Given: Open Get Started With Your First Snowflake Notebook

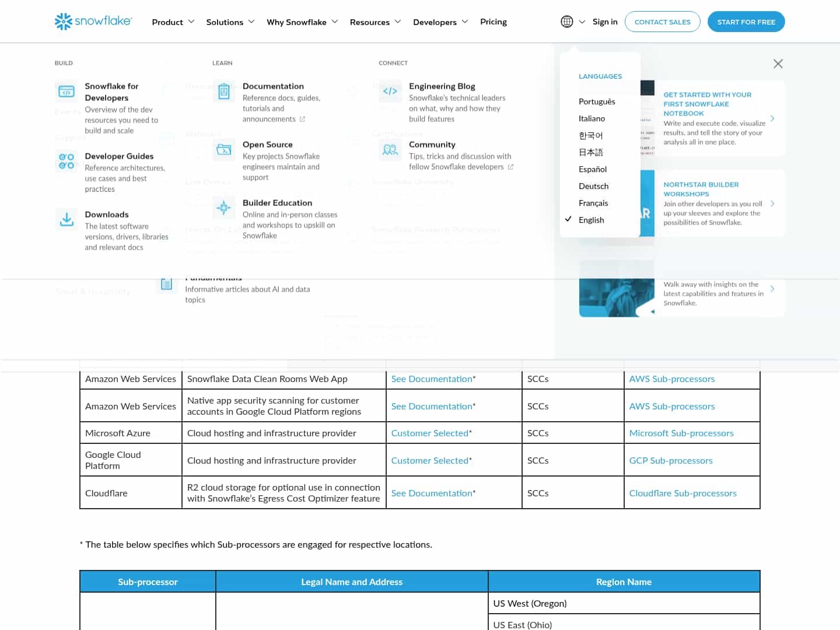Looking at the screenshot, I should pos(708,104).
